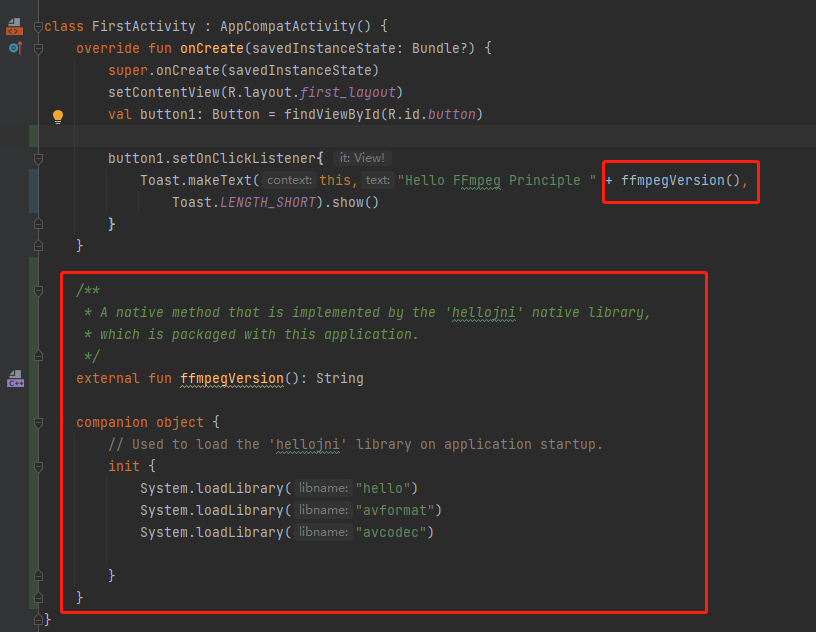Click the C++ native implementation gutter icon
This screenshot has width=816, height=632.
click(15, 378)
